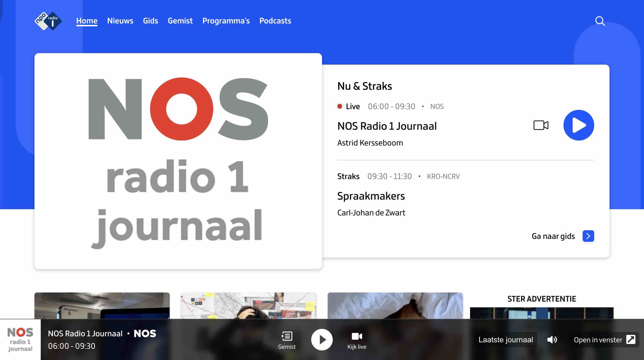Click the 06:00 - 09:30 time in player bar
Screen dimensions: 644x360
pyautogui.click(x=71, y=346)
